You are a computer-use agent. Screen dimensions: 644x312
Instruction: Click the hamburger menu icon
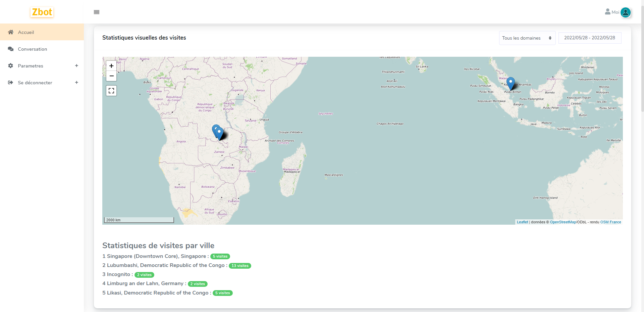(x=97, y=12)
